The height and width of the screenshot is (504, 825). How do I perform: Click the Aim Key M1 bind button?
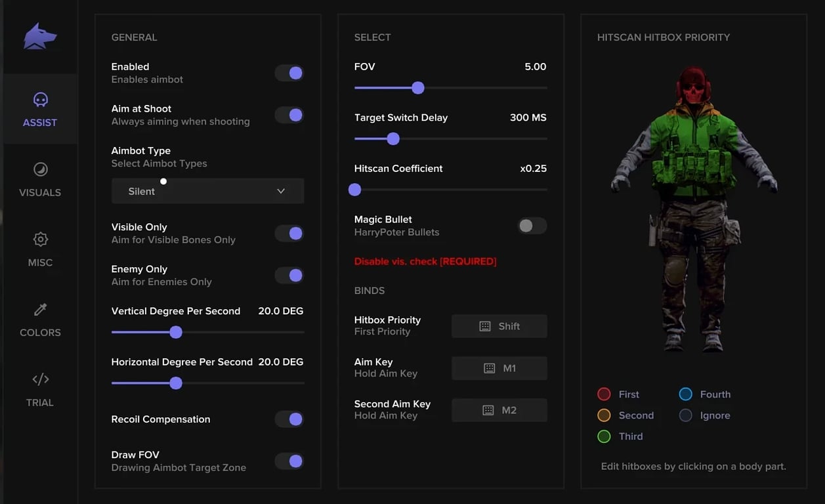click(x=499, y=368)
